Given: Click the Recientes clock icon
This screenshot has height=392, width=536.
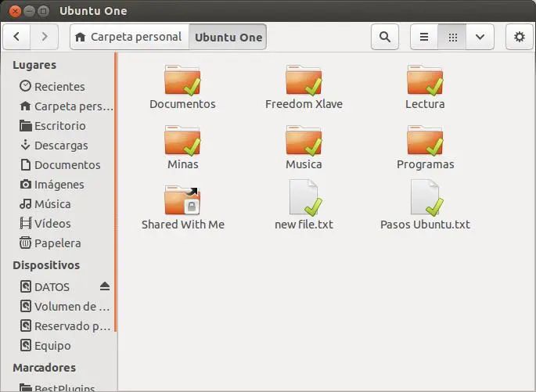Looking at the screenshot, I should 25,86.
